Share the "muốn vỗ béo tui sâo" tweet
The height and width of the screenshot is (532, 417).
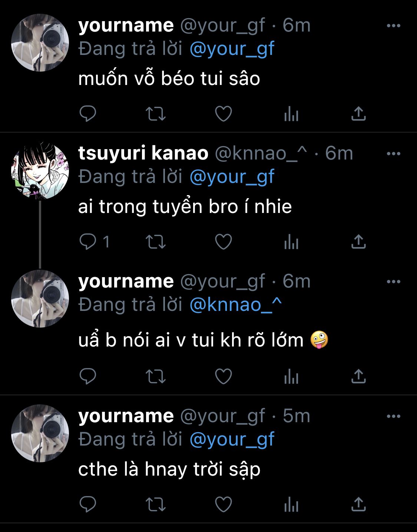click(358, 114)
